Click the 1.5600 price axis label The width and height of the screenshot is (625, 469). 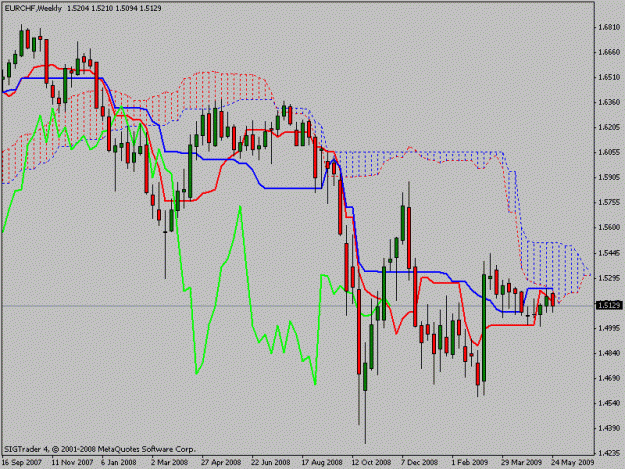(x=609, y=227)
